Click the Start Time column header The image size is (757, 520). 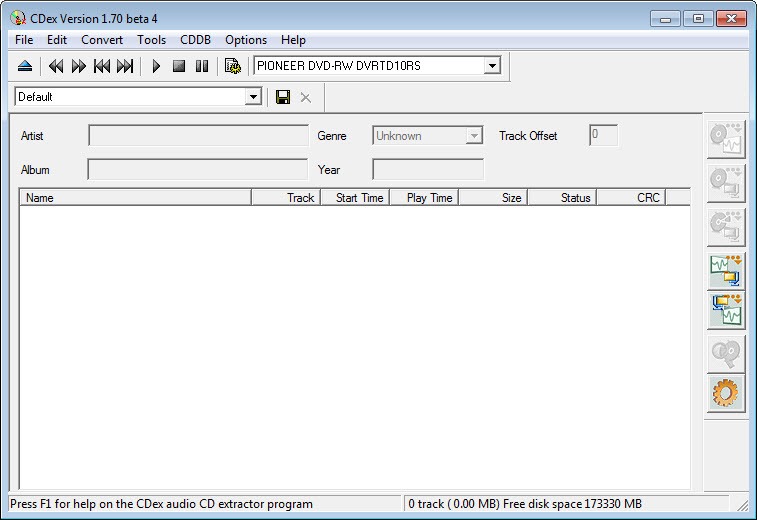pyautogui.click(x=355, y=197)
